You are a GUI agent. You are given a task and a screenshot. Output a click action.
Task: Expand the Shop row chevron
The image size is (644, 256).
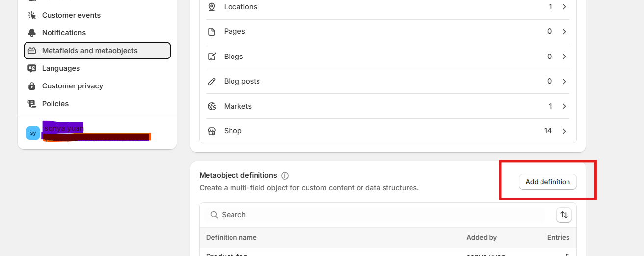(x=564, y=131)
